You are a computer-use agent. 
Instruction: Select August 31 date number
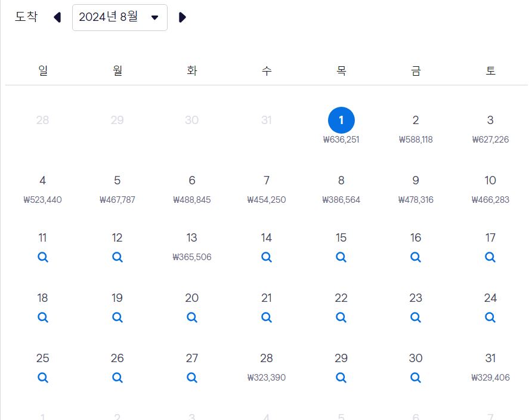(490, 358)
